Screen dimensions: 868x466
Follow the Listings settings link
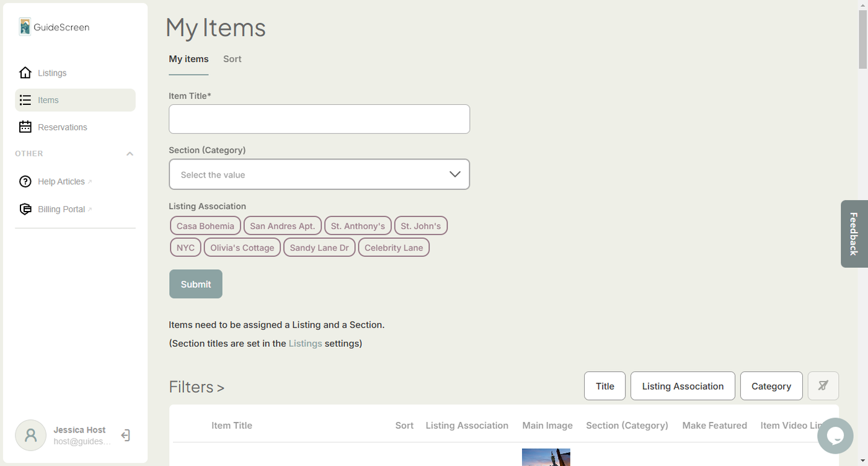click(x=305, y=343)
